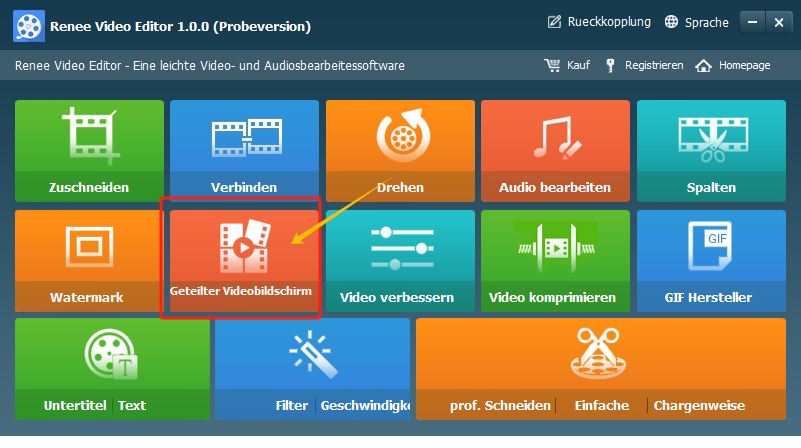This screenshot has height=448, width=801.
Task: Click the scissors-over-reel advanced cutting icon
Action: [598, 353]
